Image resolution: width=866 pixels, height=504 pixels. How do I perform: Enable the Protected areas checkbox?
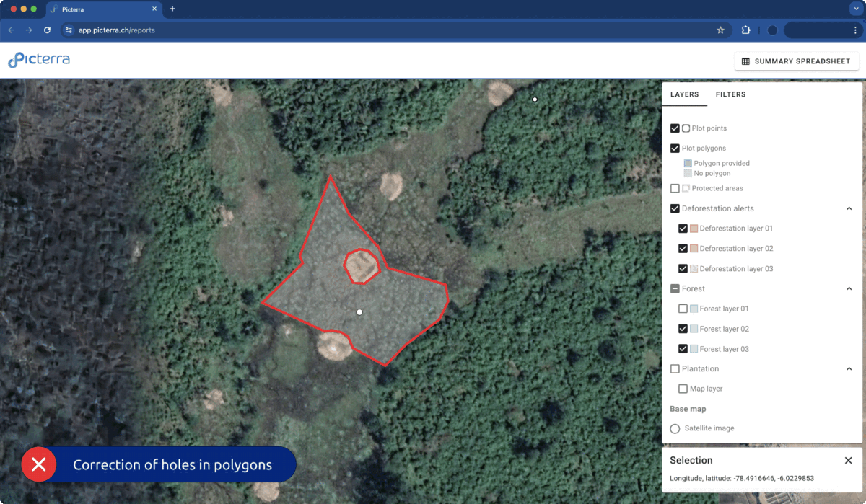(x=675, y=188)
